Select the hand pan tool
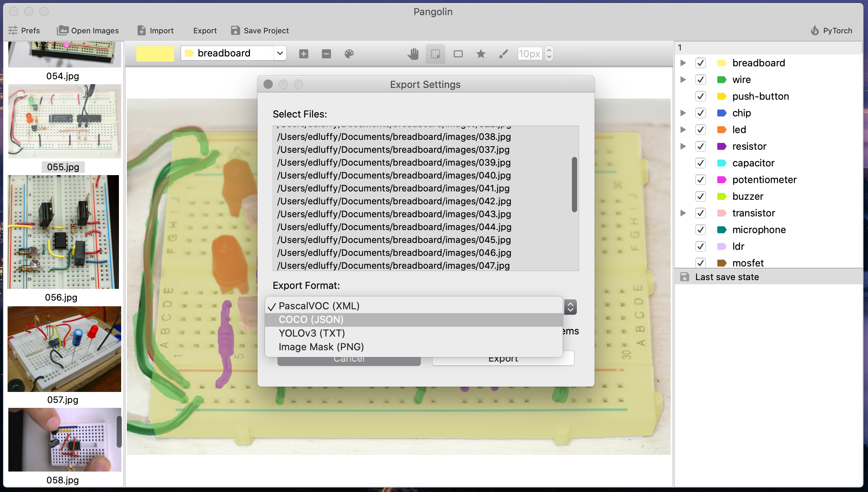This screenshot has height=492, width=868. (x=413, y=54)
